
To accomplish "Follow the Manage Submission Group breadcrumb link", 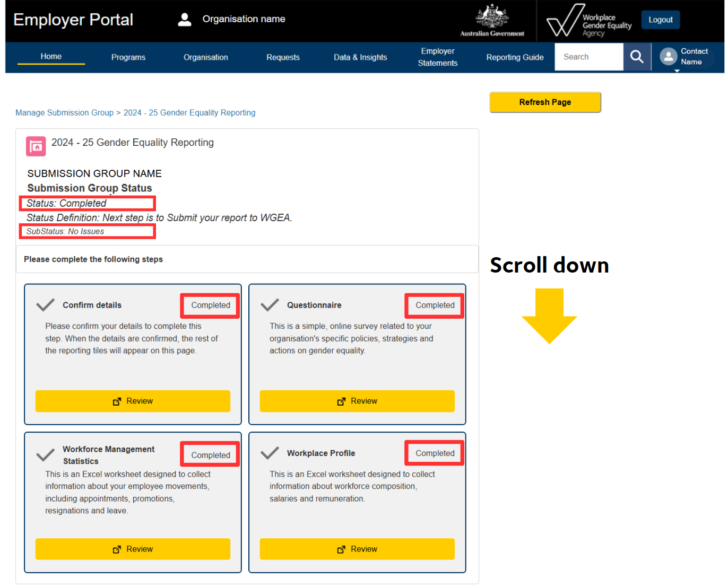I will tap(64, 112).
